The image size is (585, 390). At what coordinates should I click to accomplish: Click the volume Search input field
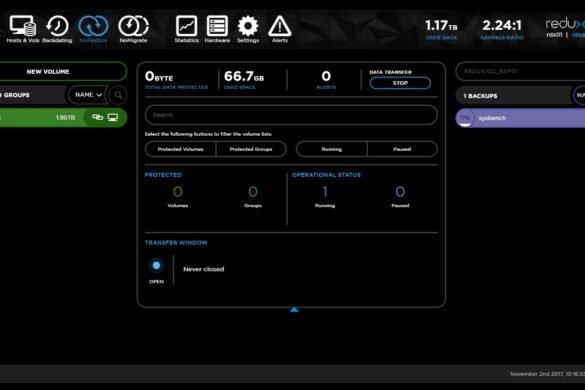click(x=291, y=115)
